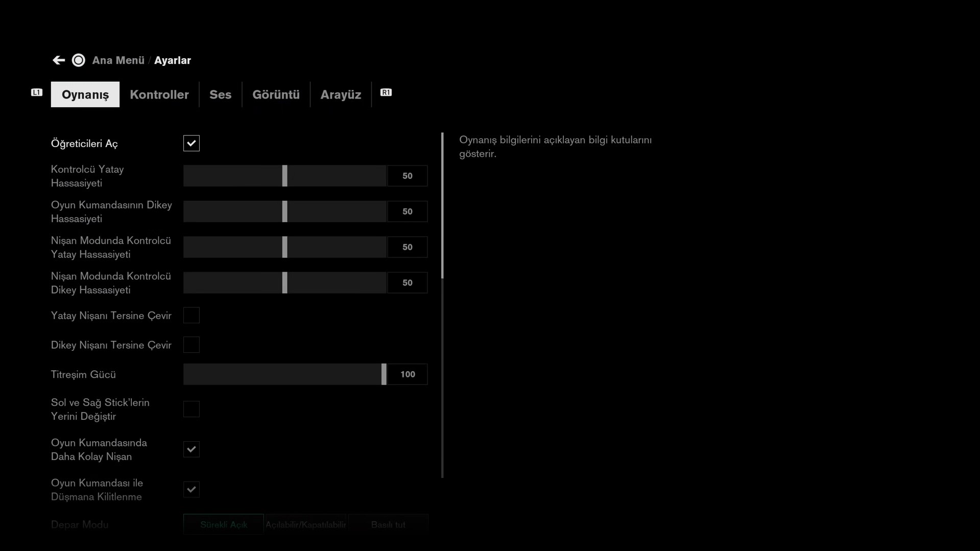The image size is (980, 551).
Task: Toggle Sol ve Sağ Stick'lerin Yerini Değiştir
Action: (192, 409)
